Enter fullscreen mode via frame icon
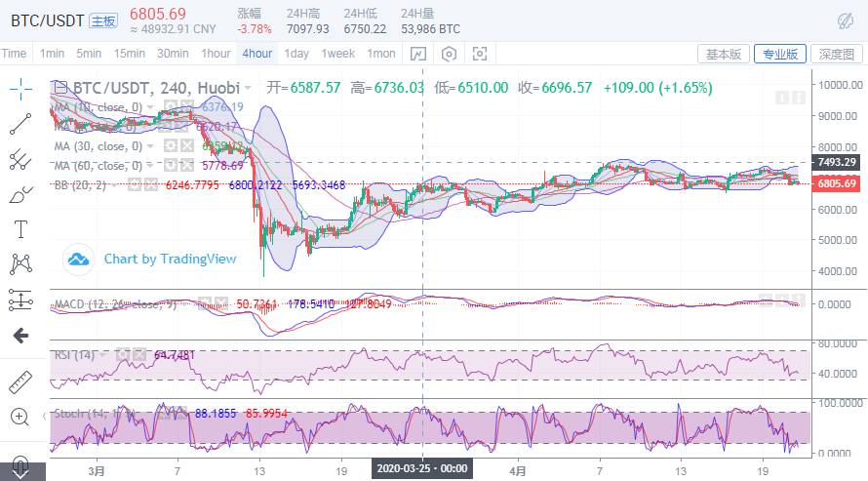The height and width of the screenshot is (481, 868). [480, 54]
